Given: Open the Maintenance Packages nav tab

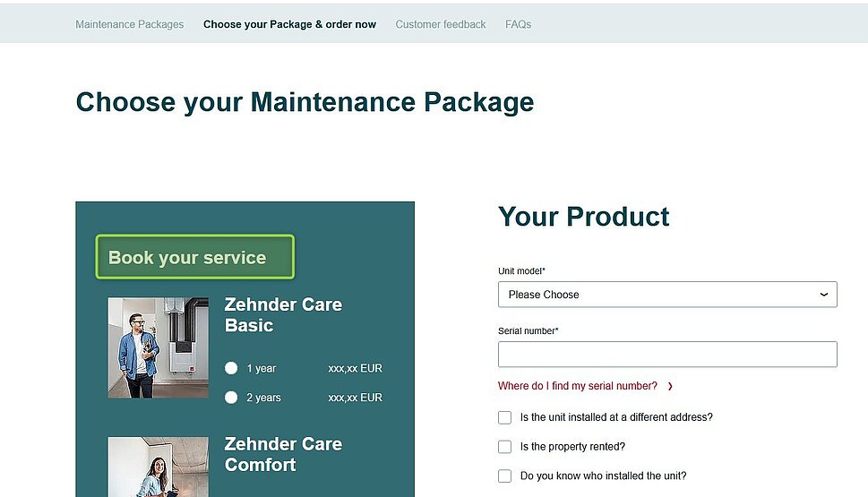Looking at the screenshot, I should click(x=129, y=24).
